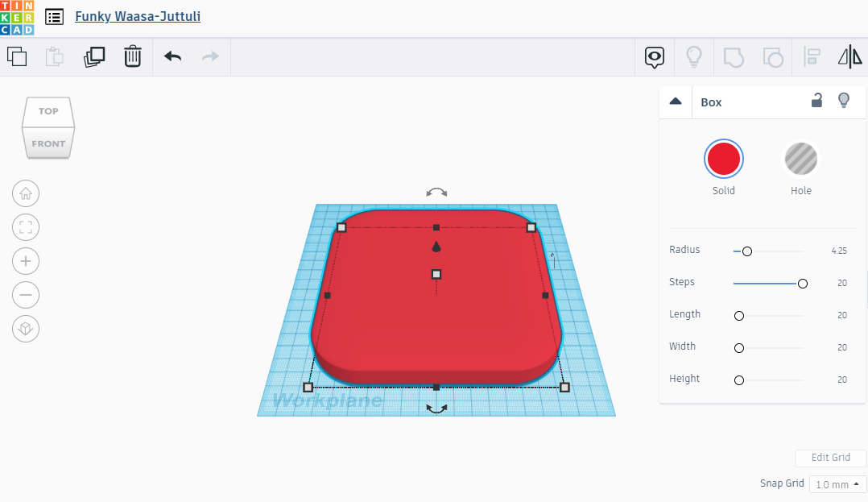Click the Radius value 4.25
This screenshot has height=502, width=868.
[839, 251]
